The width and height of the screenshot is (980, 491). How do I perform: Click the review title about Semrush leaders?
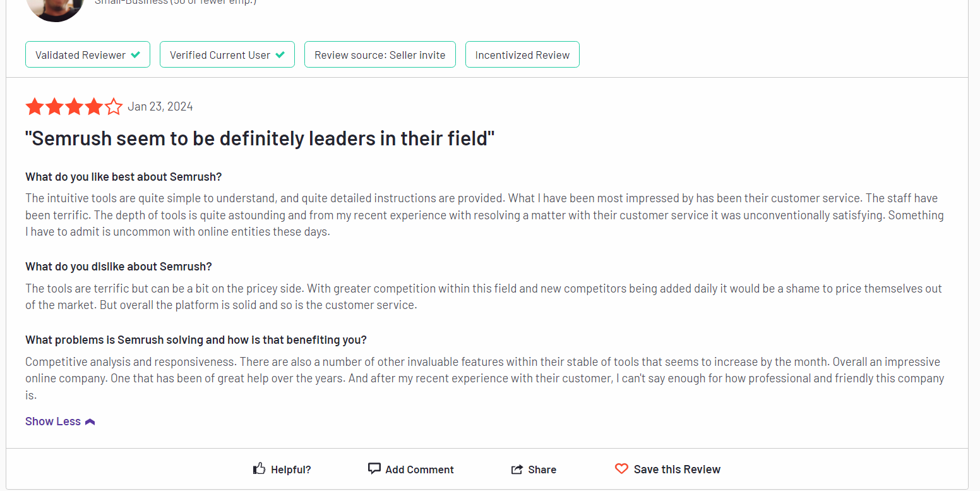[260, 138]
